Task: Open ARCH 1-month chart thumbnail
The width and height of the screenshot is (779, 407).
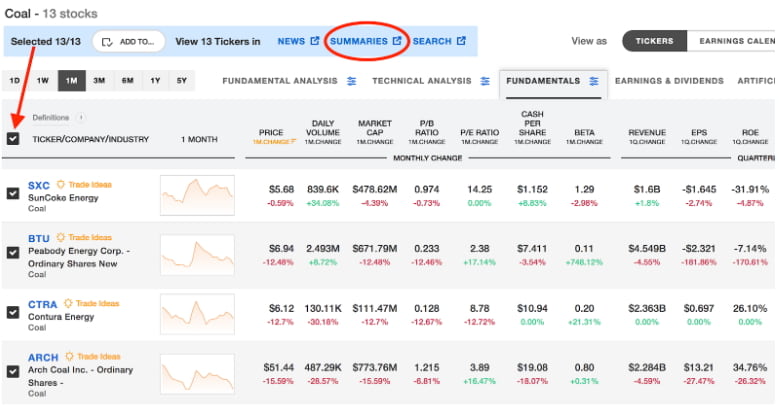Action: tap(197, 373)
